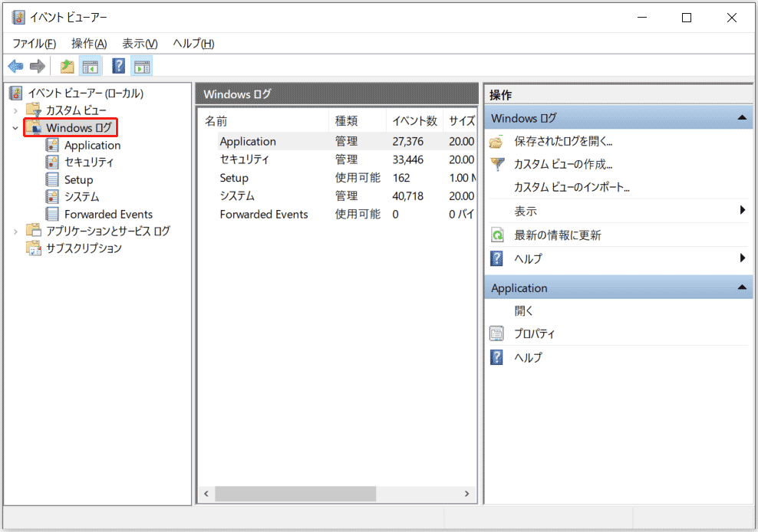Click the アプリケーションとサービス ログ folder icon

pos(34,231)
